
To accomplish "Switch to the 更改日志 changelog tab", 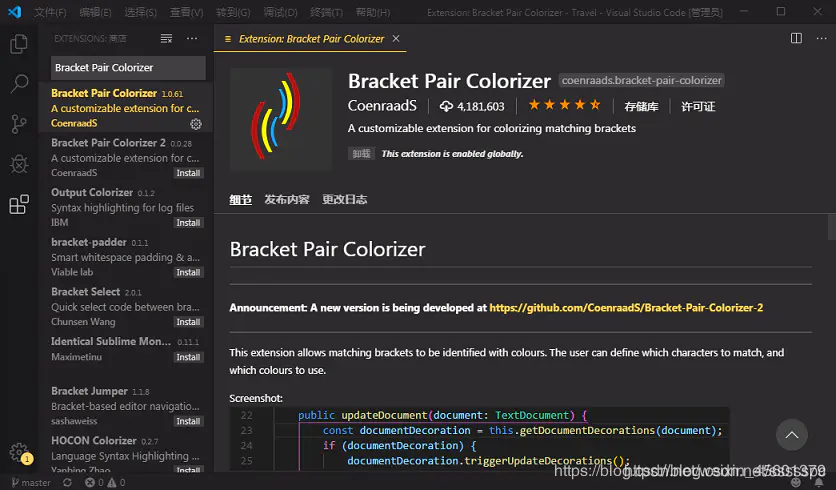I will 344,199.
